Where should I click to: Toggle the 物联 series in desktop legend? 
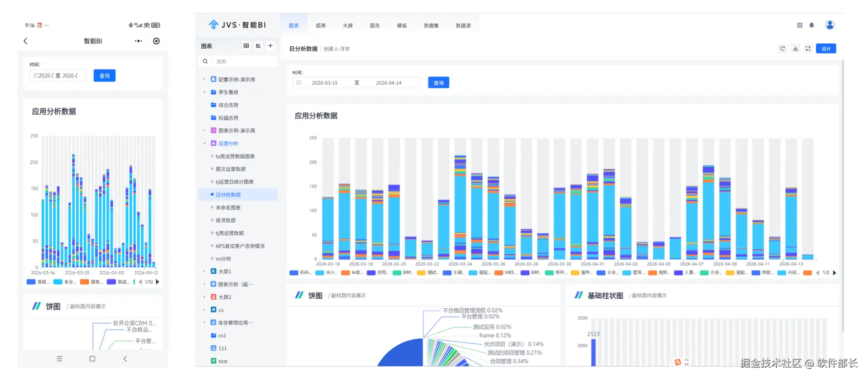coord(763,273)
